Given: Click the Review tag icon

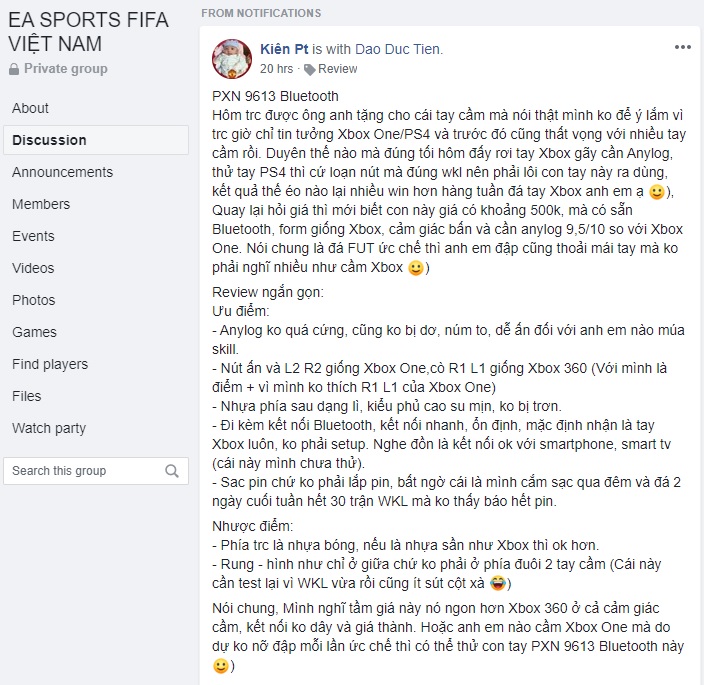Looking at the screenshot, I should (x=309, y=69).
